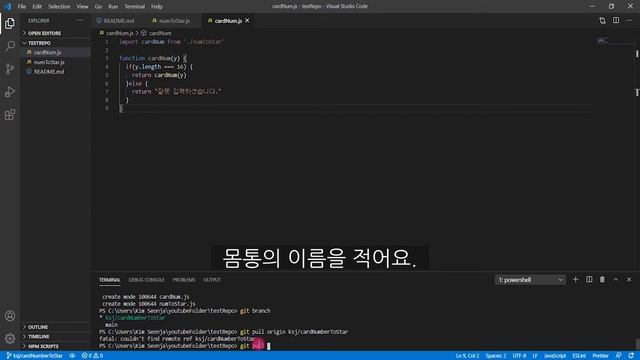Select the cardNum.js editor tab
Image resolution: width=640 pixels, height=360 pixels.
tap(228, 20)
